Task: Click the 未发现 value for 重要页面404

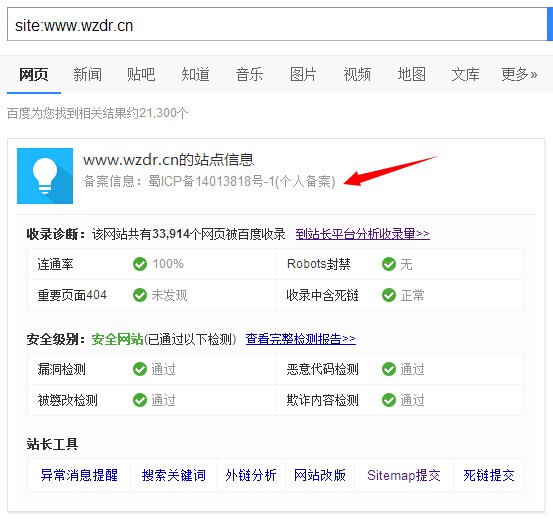Action: point(169,295)
